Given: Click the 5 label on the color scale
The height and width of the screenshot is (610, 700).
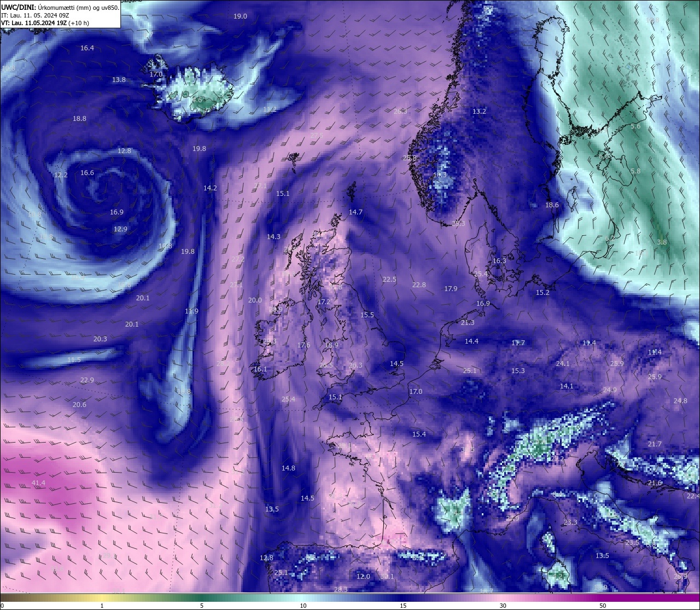Looking at the screenshot, I should pos(202,606).
